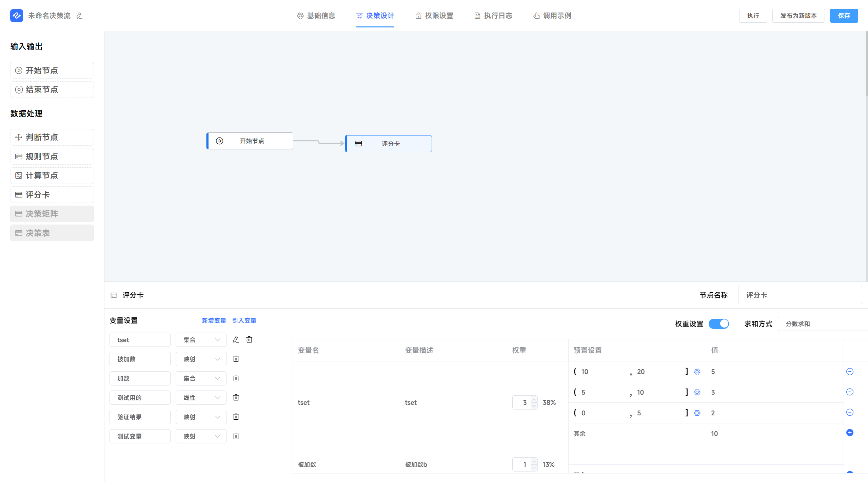This screenshot has height=482, width=868.
Task: Open the 求和方式 dropdown
Action: [823, 324]
